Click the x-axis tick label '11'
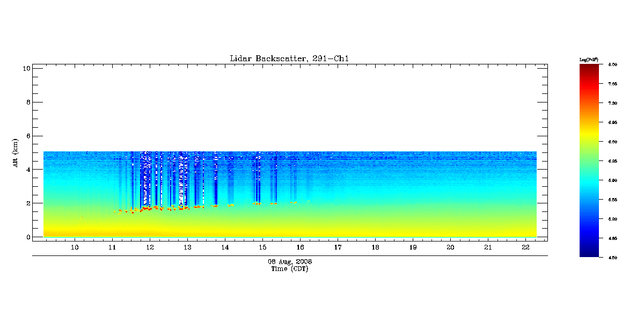 [x=113, y=247]
